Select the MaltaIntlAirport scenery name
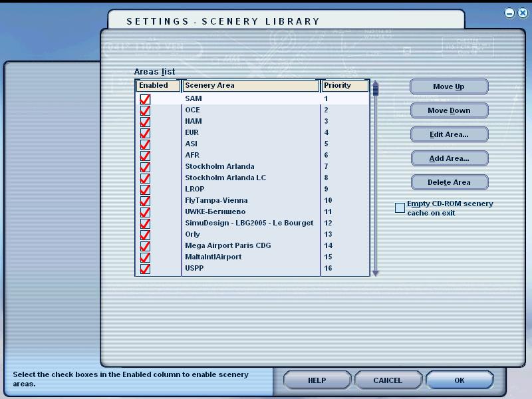532x399 pixels. pos(213,257)
